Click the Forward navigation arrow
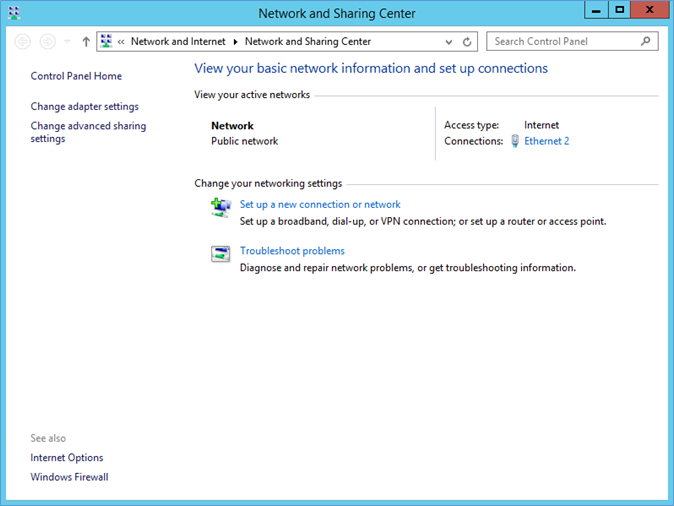This screenshot has width=674, height=506. point(47,42)
